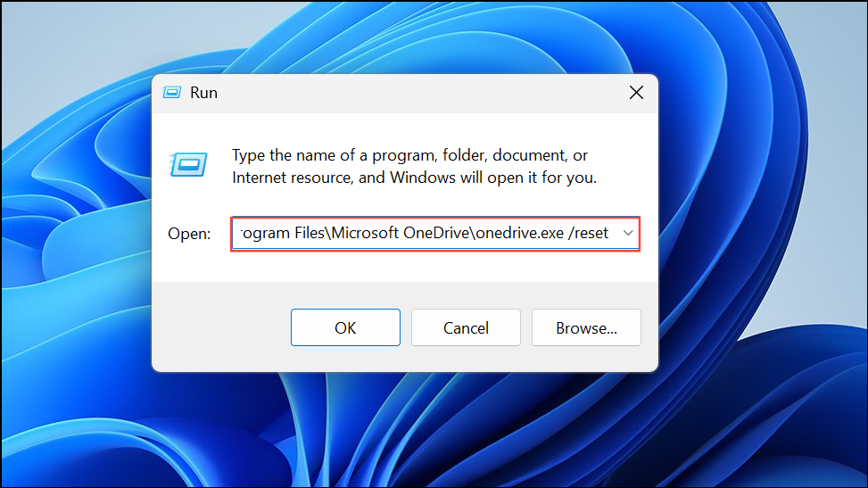Click the word Files in the typed path
The width and height of the screenshot is (868, 488).
[x=310, y=233]
